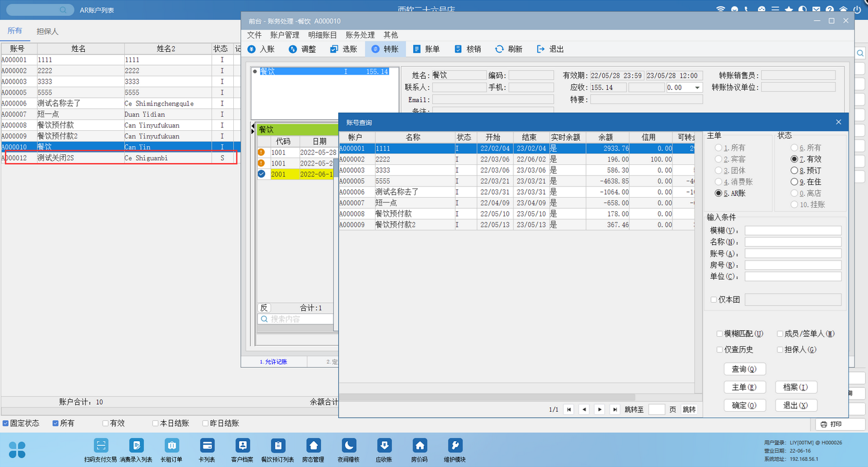
Task: Open the 账务处理 menu
Action: 360,35
